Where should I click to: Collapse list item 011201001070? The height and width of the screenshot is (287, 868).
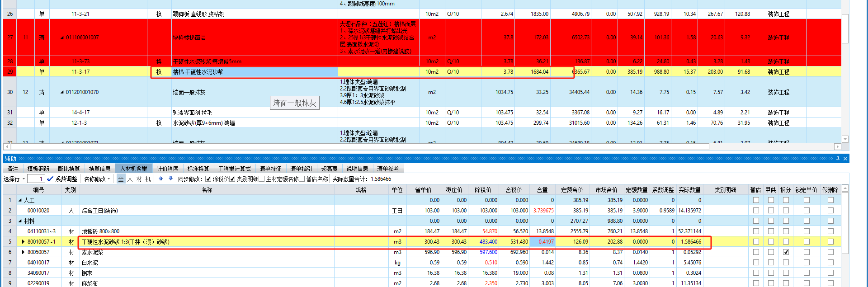pos(62,92)
